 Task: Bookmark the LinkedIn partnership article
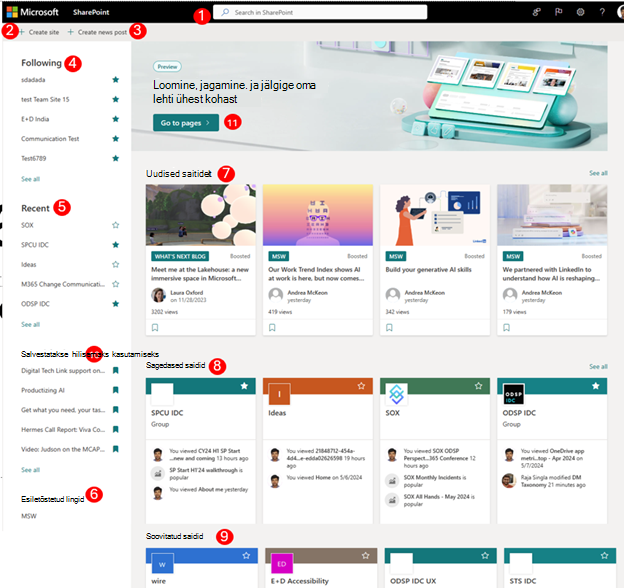(x=506, y=327)
